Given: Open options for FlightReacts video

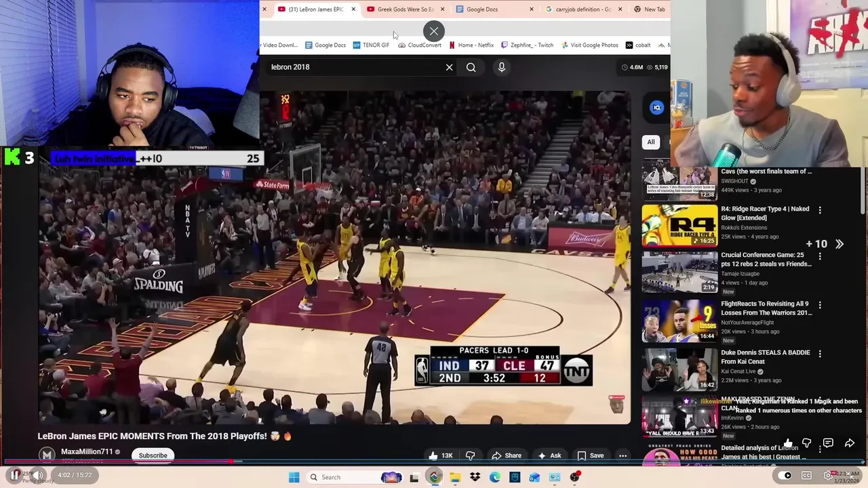Looking at the screenshot, I should coord(820,306).
